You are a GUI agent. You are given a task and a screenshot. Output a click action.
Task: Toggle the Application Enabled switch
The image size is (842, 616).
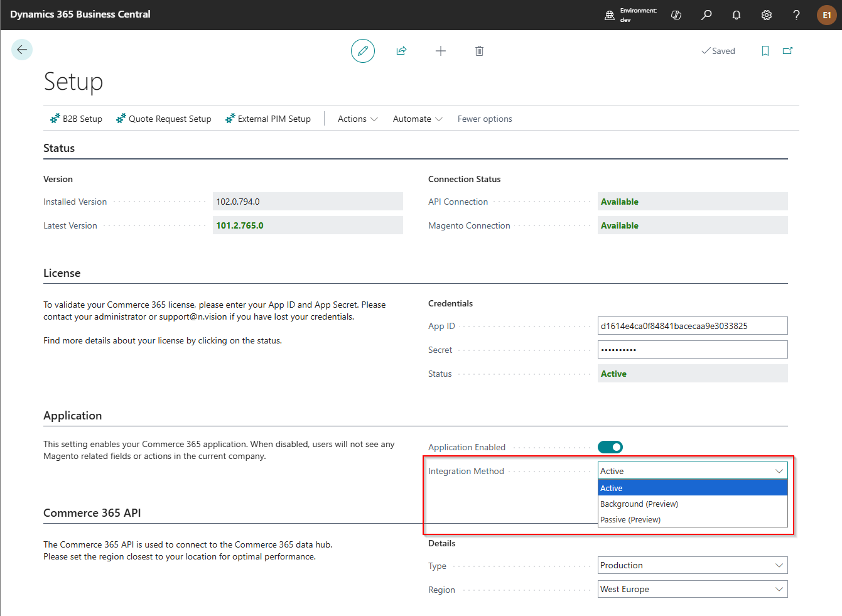[x=610, y=447]
